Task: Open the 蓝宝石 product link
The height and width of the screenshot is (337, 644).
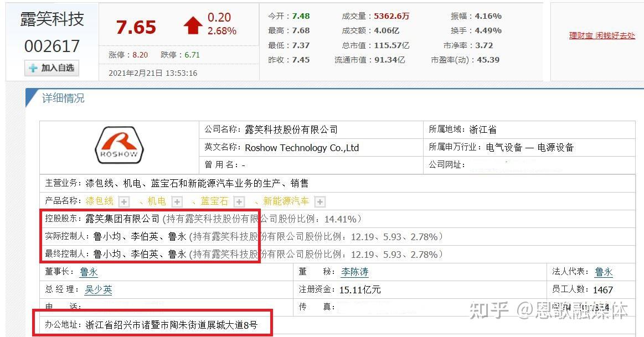Action: tap(214, 201)
